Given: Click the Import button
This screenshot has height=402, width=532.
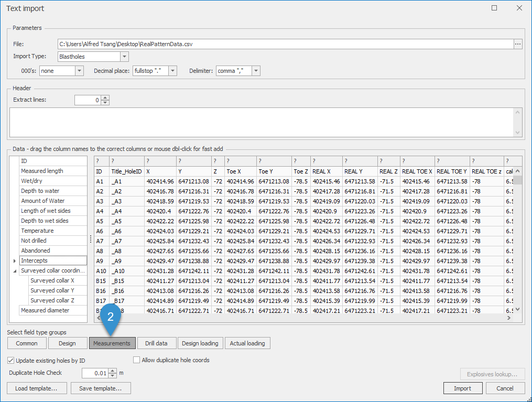Looking at the screenshot, I should (463, 388).
